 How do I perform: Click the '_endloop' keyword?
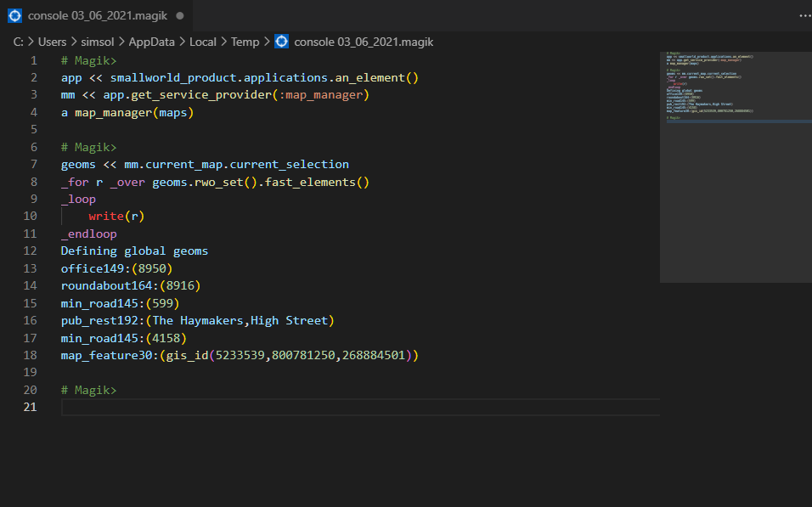pos(88,234)
